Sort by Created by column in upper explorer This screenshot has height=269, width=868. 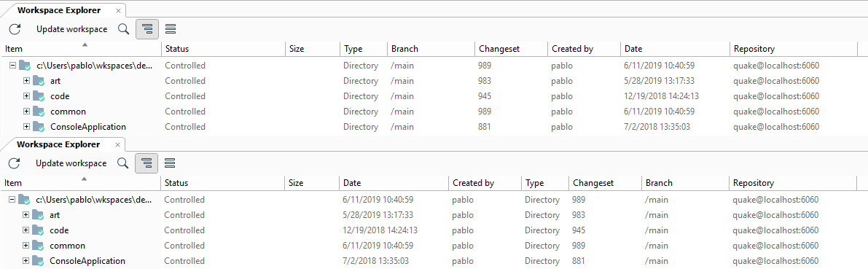click(584, 49)
